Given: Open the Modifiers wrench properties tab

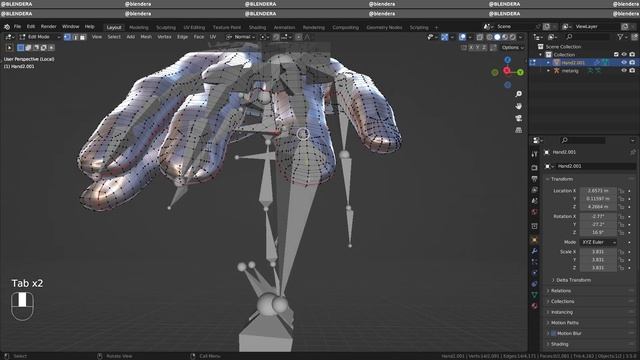Looking at the screenshot, I should (534, 251).
